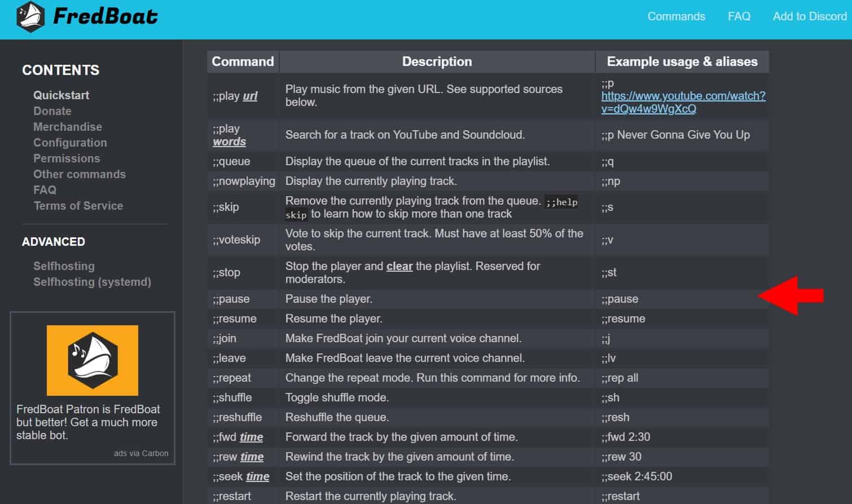Open FAQ in the sidebar contents

click(x=45, y=190)
